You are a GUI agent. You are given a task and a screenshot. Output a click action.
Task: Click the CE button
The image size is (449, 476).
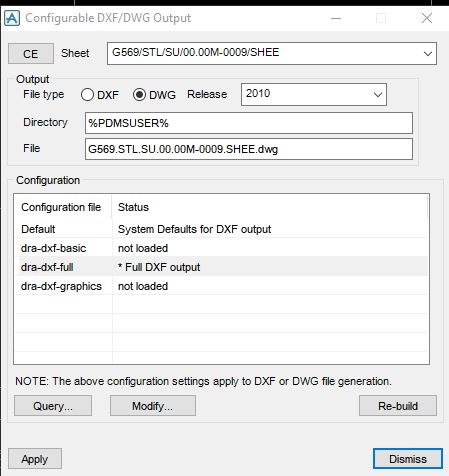31,54
